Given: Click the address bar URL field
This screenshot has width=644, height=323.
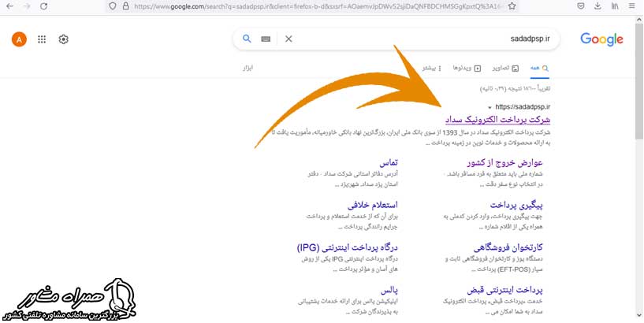Looking at the screenshot, I should click(312, 6).
